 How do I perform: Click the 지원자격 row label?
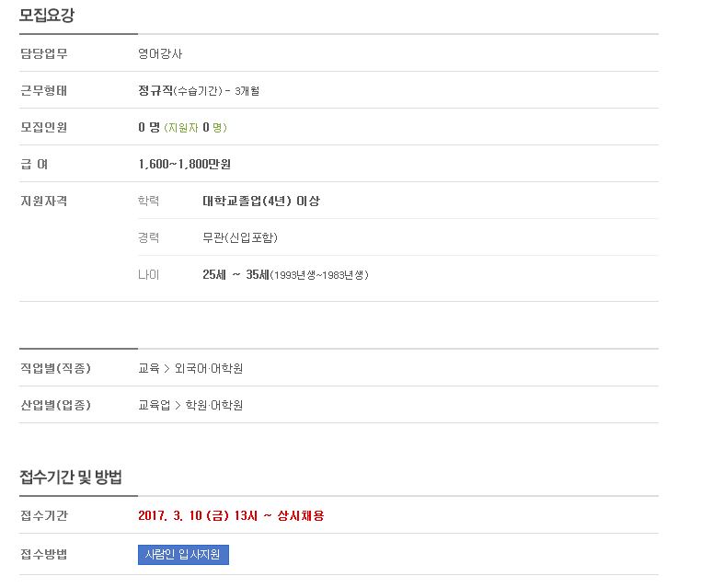coord(44,201)
